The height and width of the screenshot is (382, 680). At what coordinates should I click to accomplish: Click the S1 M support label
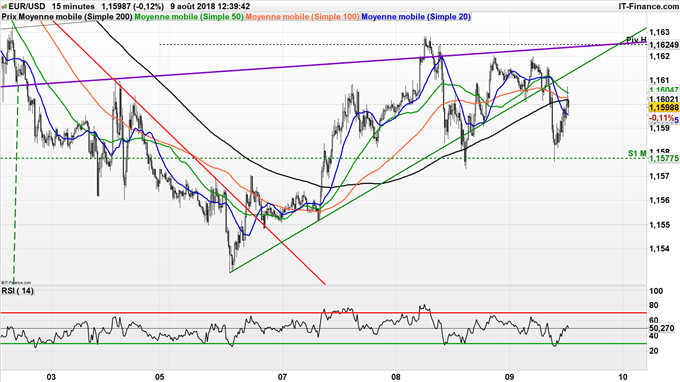(x=637, y=153)
